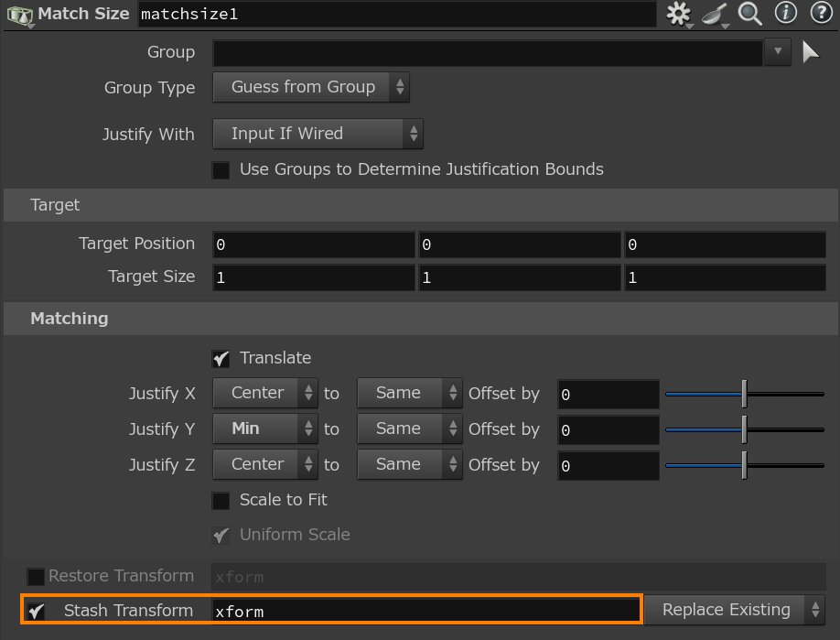Image resolution: width=840 pixels, height=640 pixels.
Task: Open the Justify Y Min dropdown
Action: (264, 429)
